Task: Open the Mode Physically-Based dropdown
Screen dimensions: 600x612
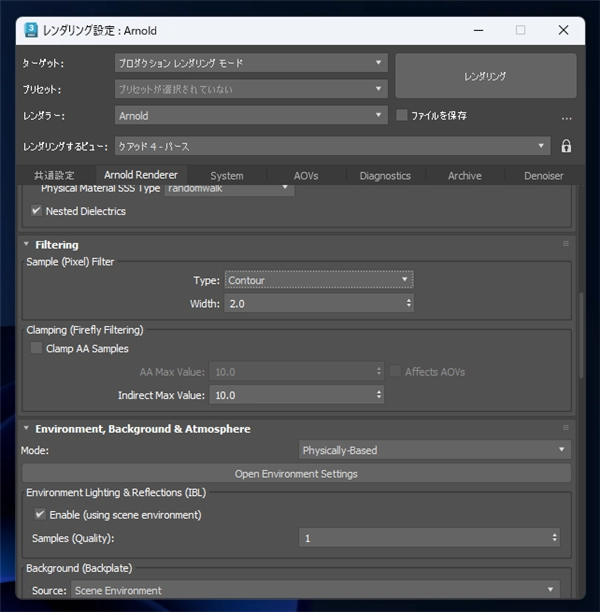Action: click(x=434, y=450)
